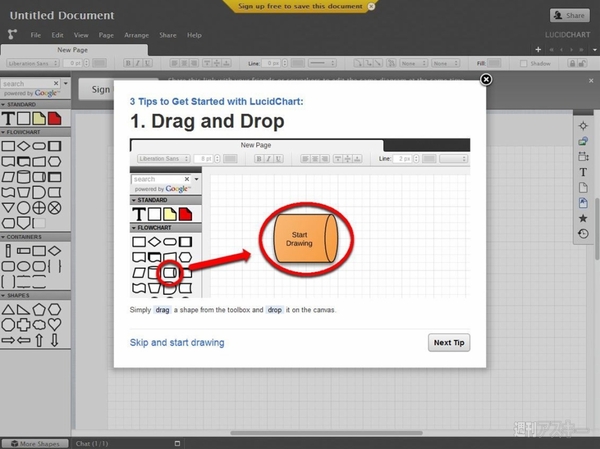This screenshot has width=600, height=449.
Task: Open the image manager icon in right dock
Action: click(583, 141)
